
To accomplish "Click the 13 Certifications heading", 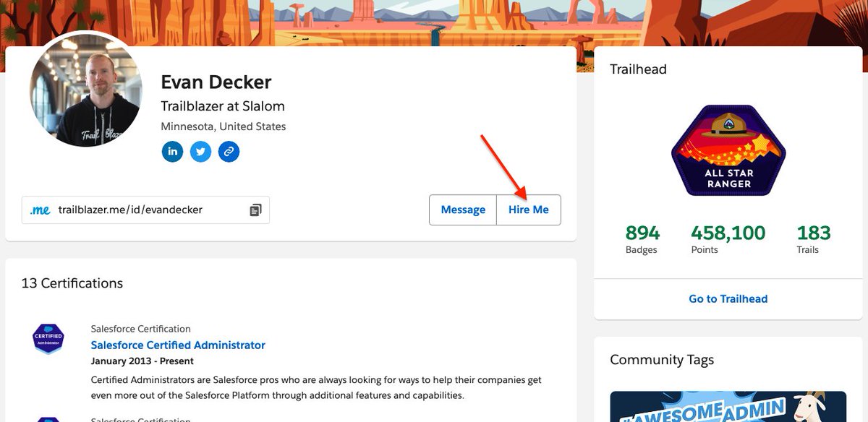I will [72, 283].
